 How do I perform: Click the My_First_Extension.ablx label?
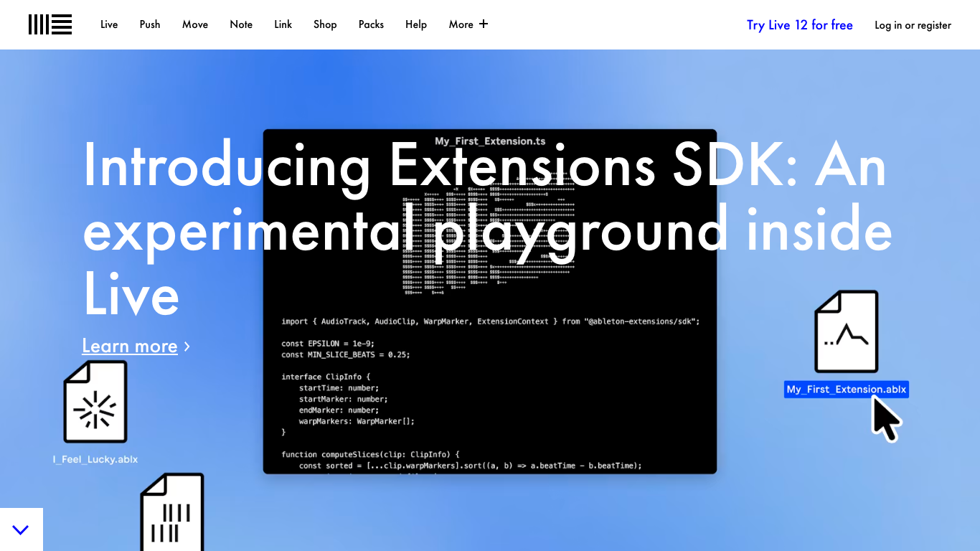click(847, 390)
